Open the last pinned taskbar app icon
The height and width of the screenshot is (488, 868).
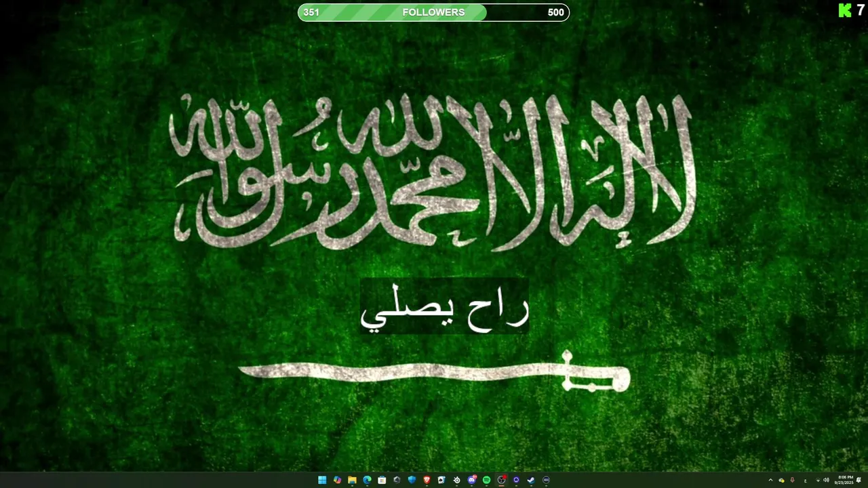[x=546, y=480]
